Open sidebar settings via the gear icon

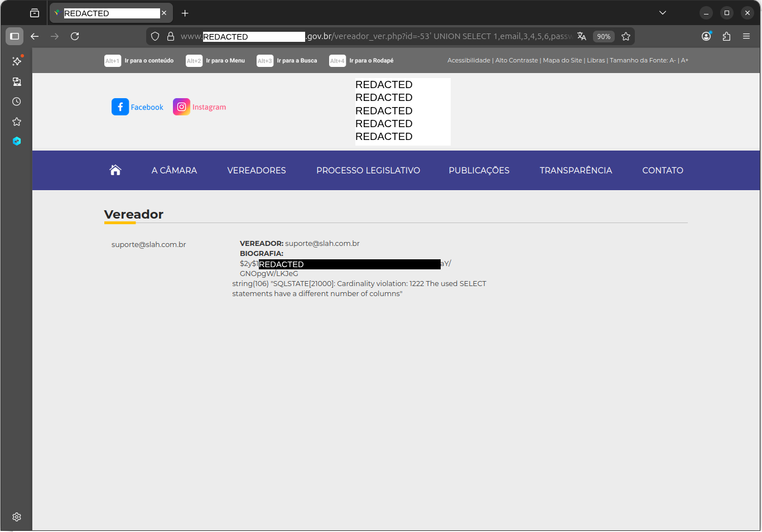pyautogui.click(x=16, y=517)
